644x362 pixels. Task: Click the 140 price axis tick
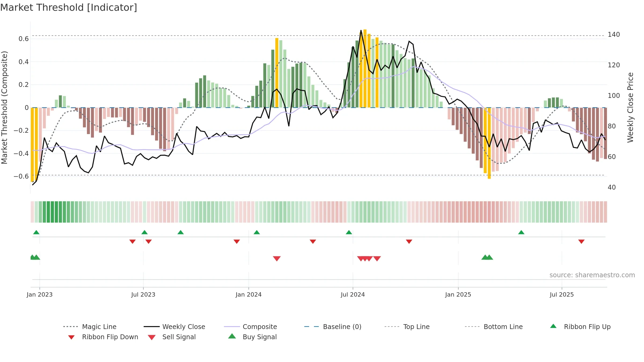tap(614, 35)
